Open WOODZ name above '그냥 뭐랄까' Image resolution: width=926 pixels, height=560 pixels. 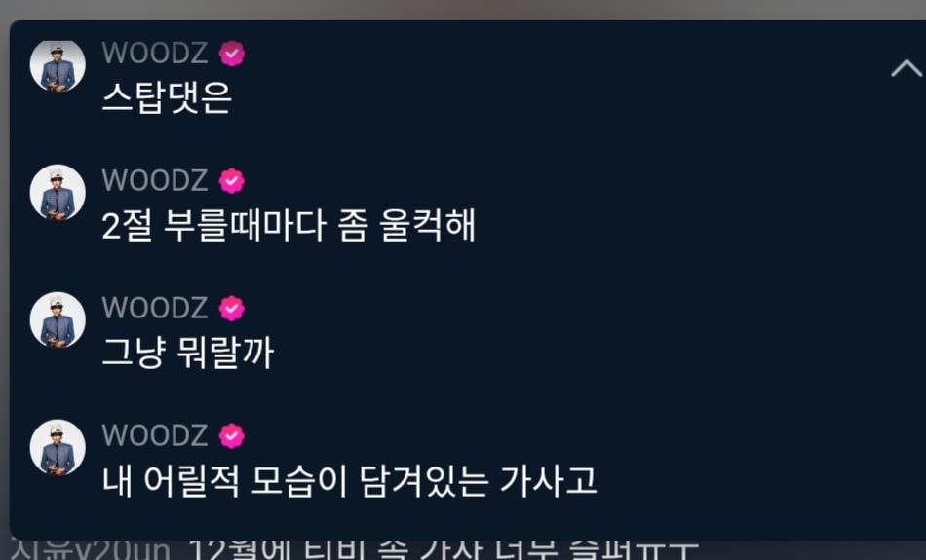155,308
